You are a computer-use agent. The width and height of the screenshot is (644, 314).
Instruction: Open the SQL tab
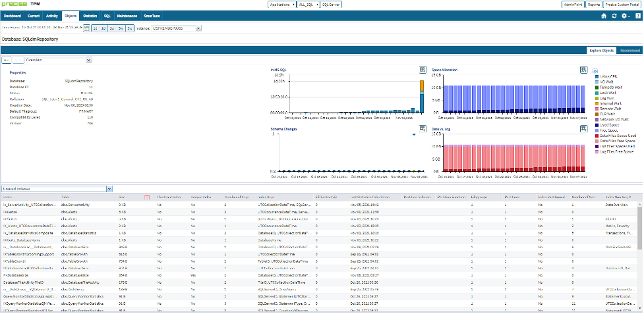[x=107, y=16]
